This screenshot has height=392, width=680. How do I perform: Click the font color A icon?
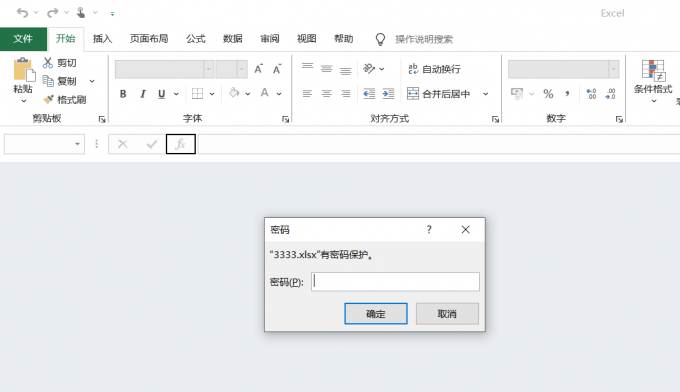click(x=265, y=93)
